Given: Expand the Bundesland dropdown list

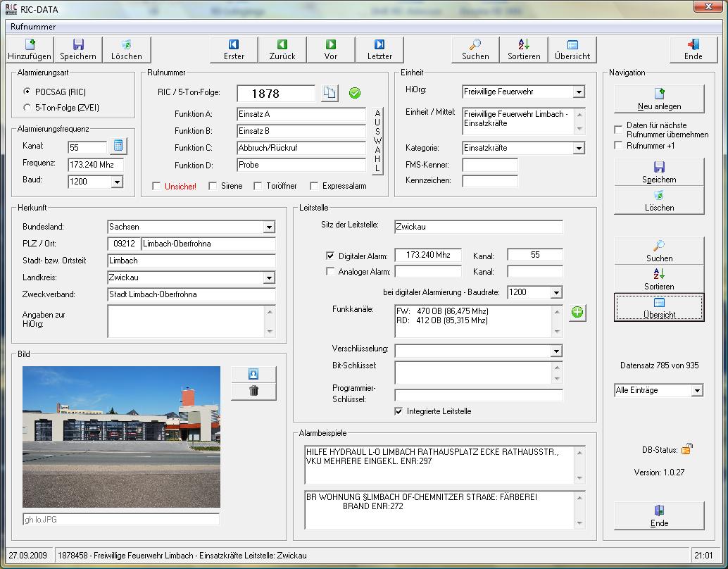Looking at the screenshot, I should 269,227.
